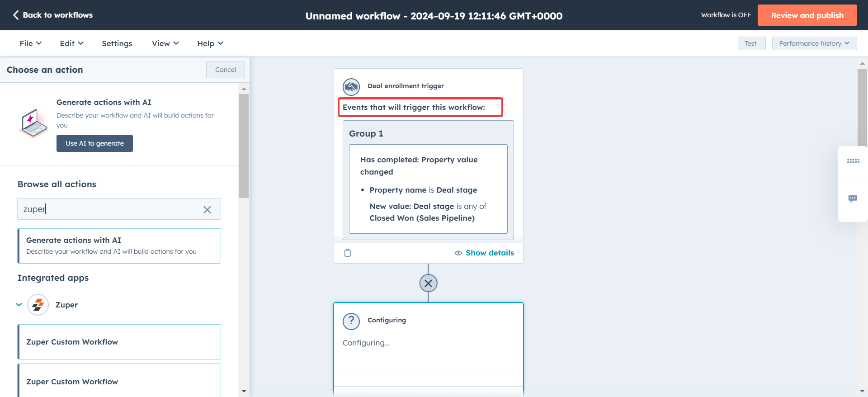Open the View menu
The image size is (868, 397).
165,43
